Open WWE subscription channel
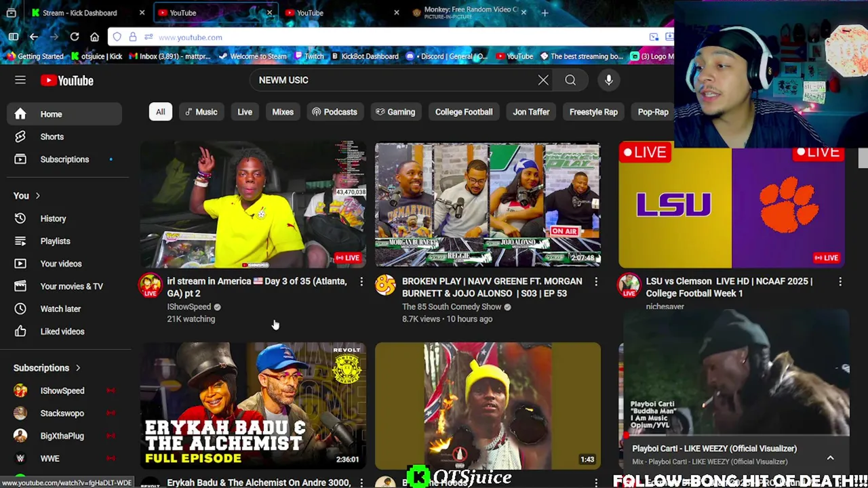Viewport: 868px width, 488px height. (64, 458)
